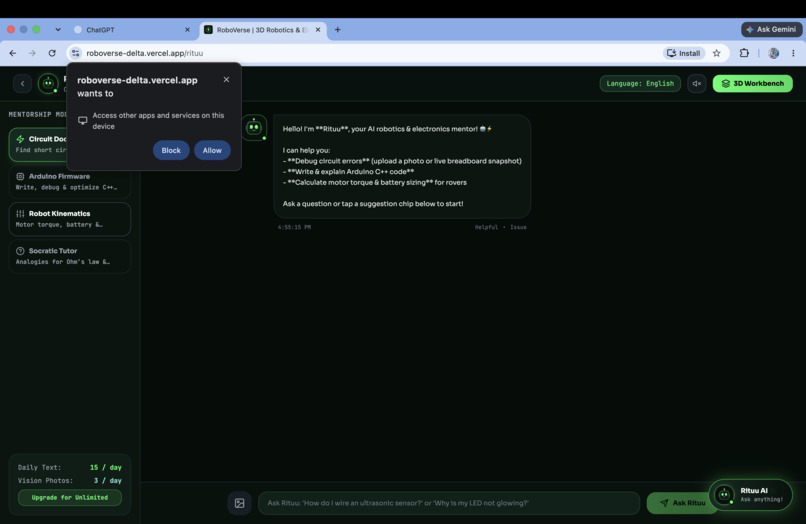Image resolution: width=806 pixels, height=524 pixels.
Task: Open the 3D Workbench
Action: [753, 83]
